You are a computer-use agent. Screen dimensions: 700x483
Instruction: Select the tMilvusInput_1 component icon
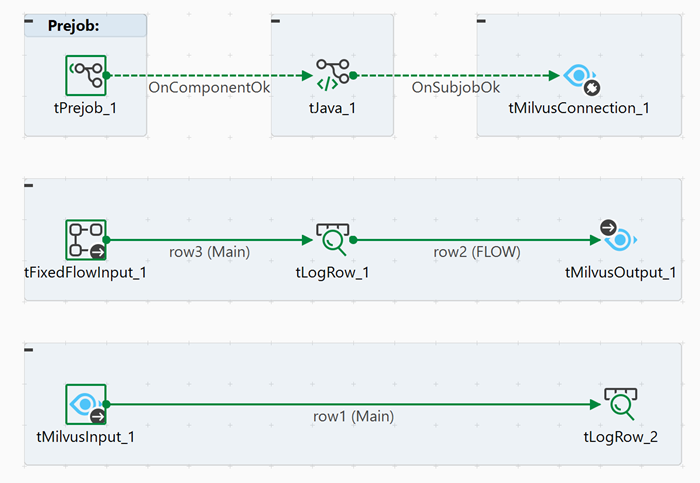(85, 404)
